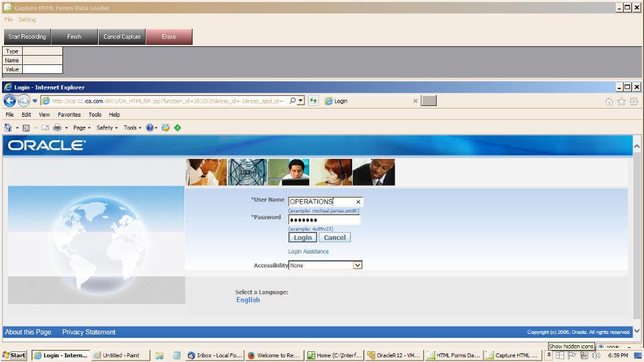Open the recent pages dropdown arrow
This screenshot has height=362, width=644.
35,101
